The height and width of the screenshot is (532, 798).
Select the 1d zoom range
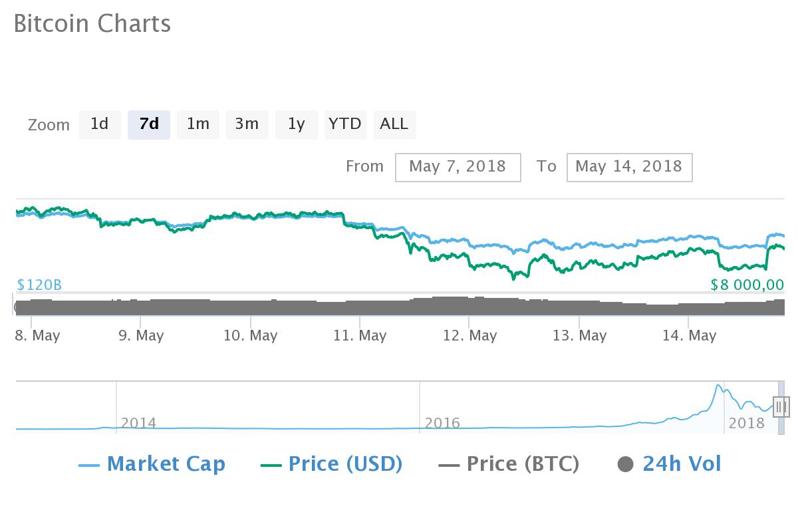[100, 124]
